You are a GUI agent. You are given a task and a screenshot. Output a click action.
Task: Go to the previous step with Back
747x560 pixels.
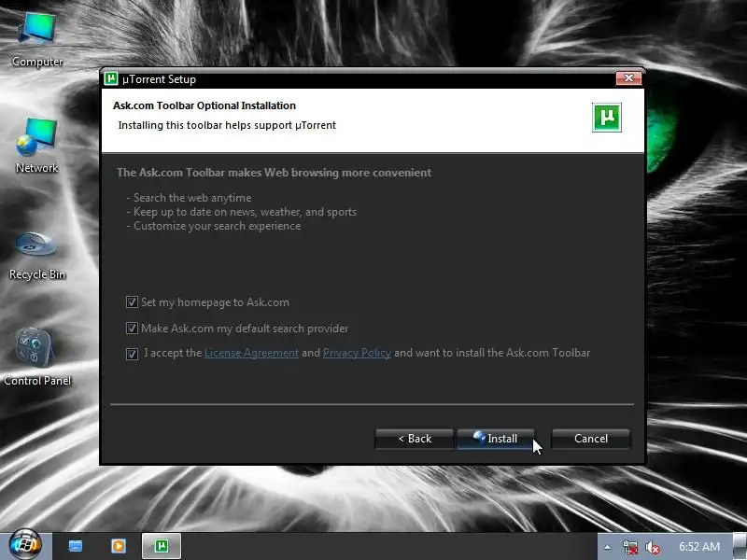point(415,439)
